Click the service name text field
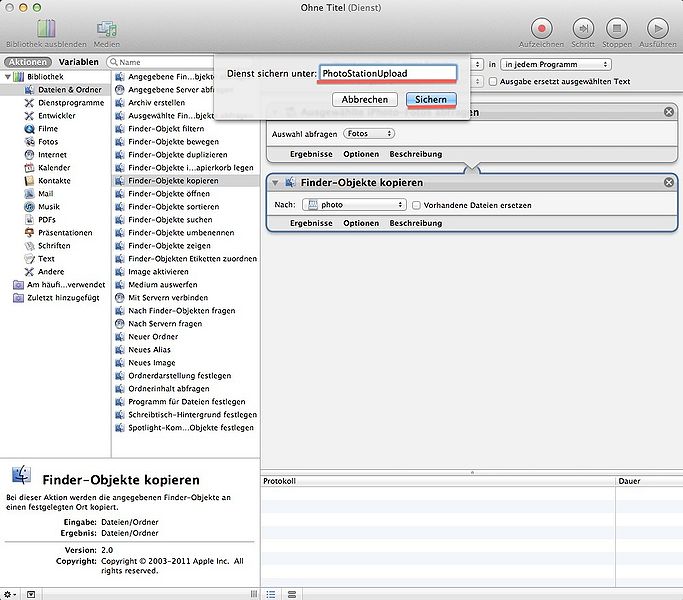The image size is (683, 600). click(387, 73)
